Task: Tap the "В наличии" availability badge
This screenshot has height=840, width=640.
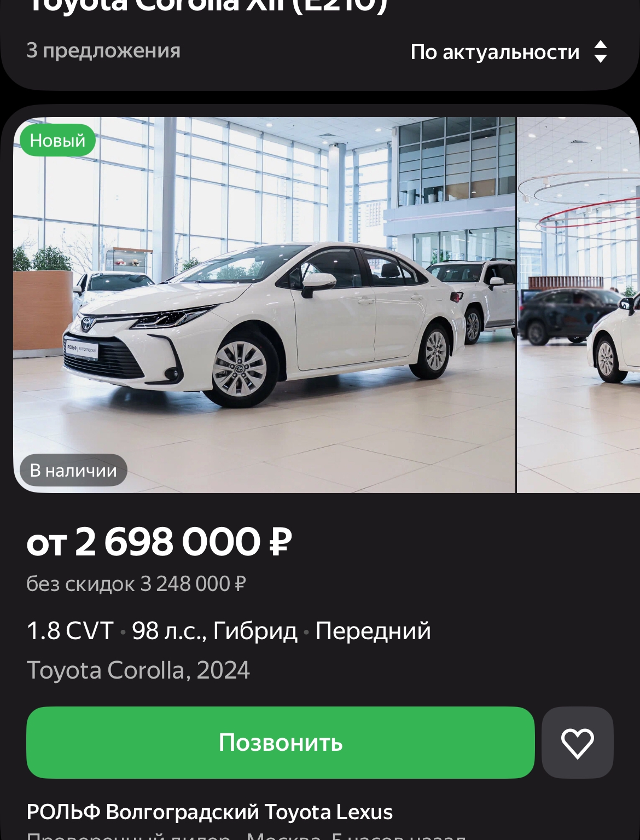Action: coord(73,470)
